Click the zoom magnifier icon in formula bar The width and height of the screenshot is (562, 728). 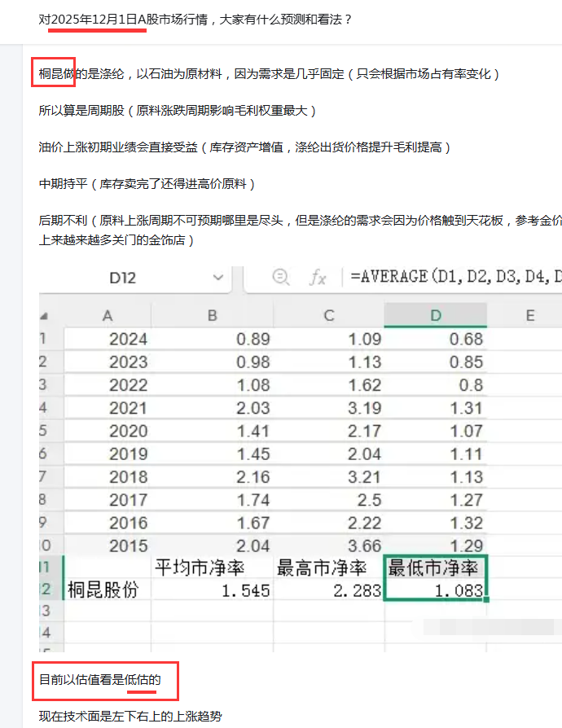point(280,277)
